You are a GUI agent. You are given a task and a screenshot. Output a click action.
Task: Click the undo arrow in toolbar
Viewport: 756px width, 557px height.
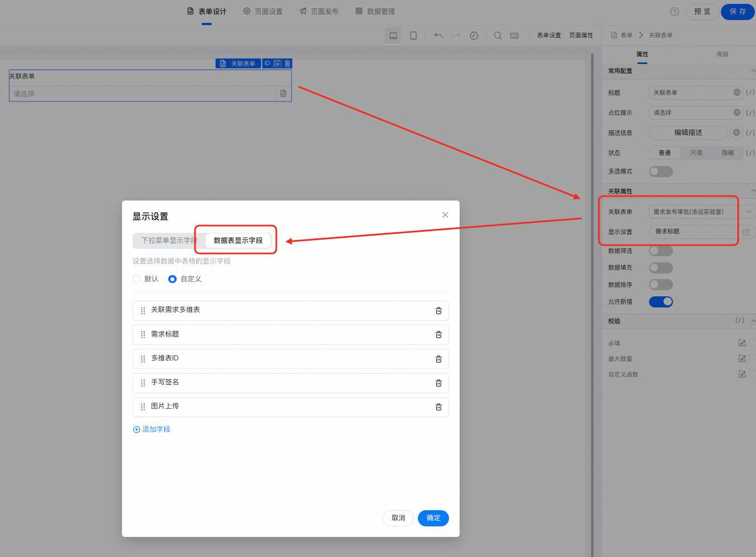coord(438,36)
